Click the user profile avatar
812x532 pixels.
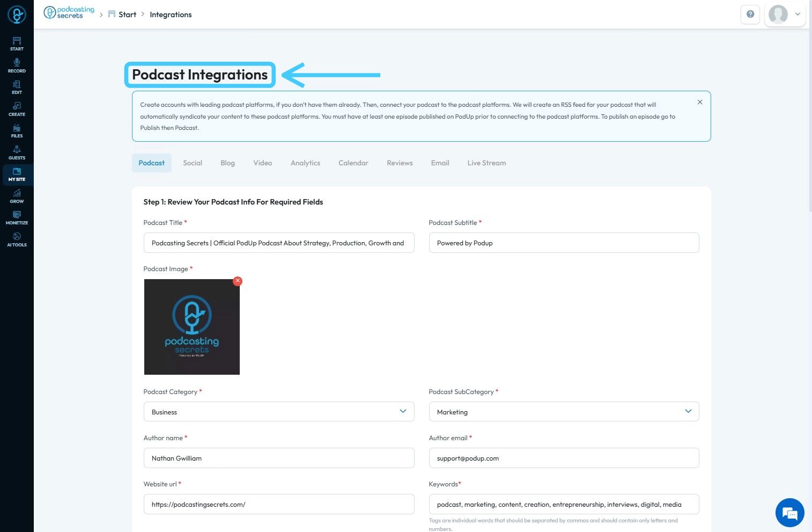coord(778,14)
